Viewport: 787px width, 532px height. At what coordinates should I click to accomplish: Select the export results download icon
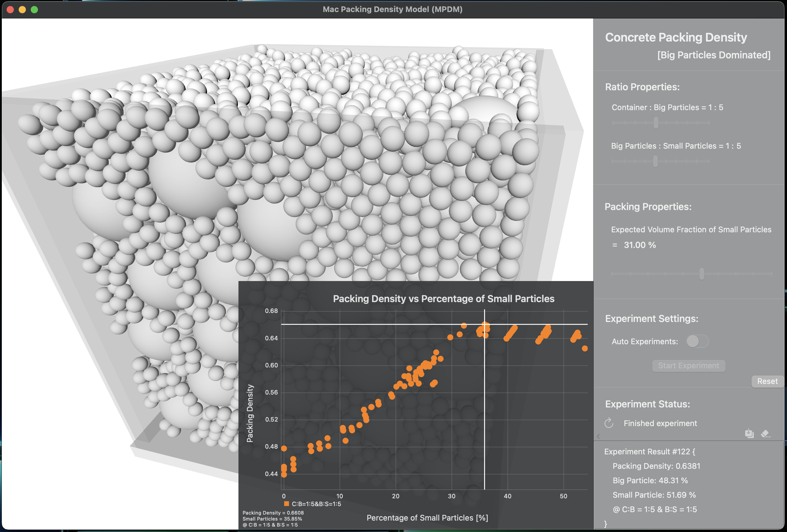(749, 434)
